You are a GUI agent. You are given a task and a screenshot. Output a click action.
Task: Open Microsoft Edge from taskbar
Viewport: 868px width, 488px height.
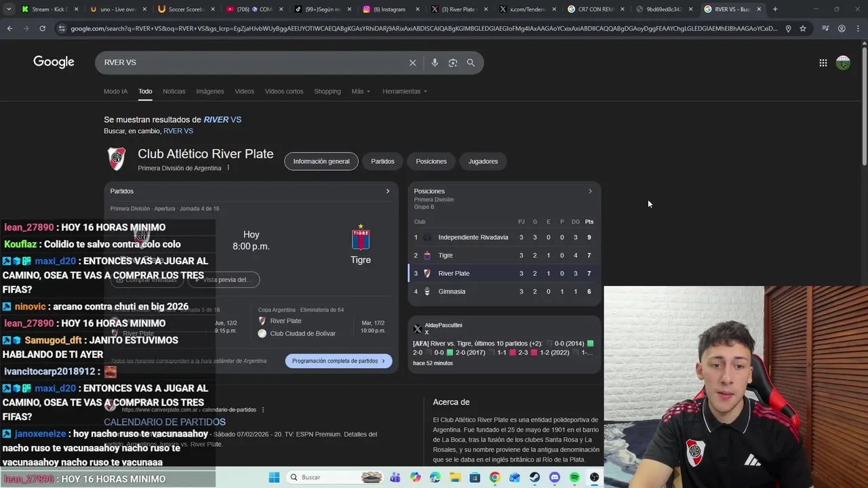(x=435, y=477)
